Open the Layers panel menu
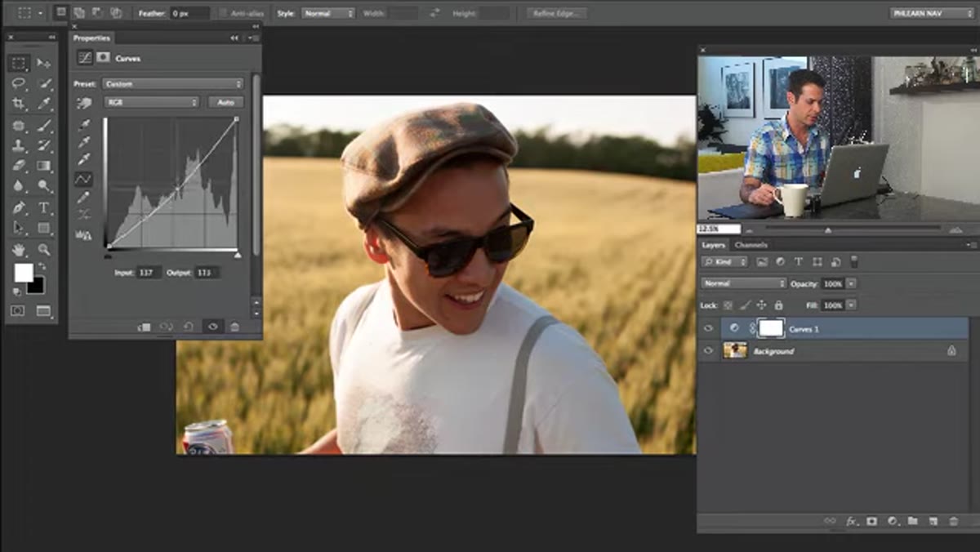Image resolution: width=980 pixels, height=552 pixels. (x=971, y=245)
